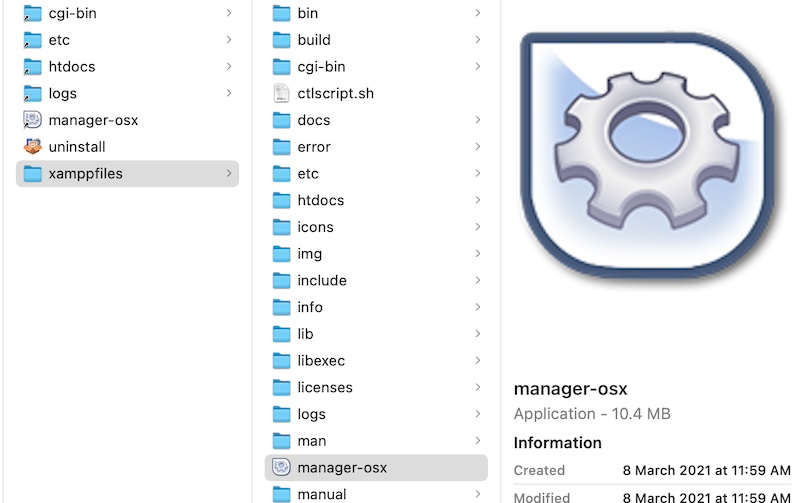Select the "licenses" folder name

[x=325, y=388]
